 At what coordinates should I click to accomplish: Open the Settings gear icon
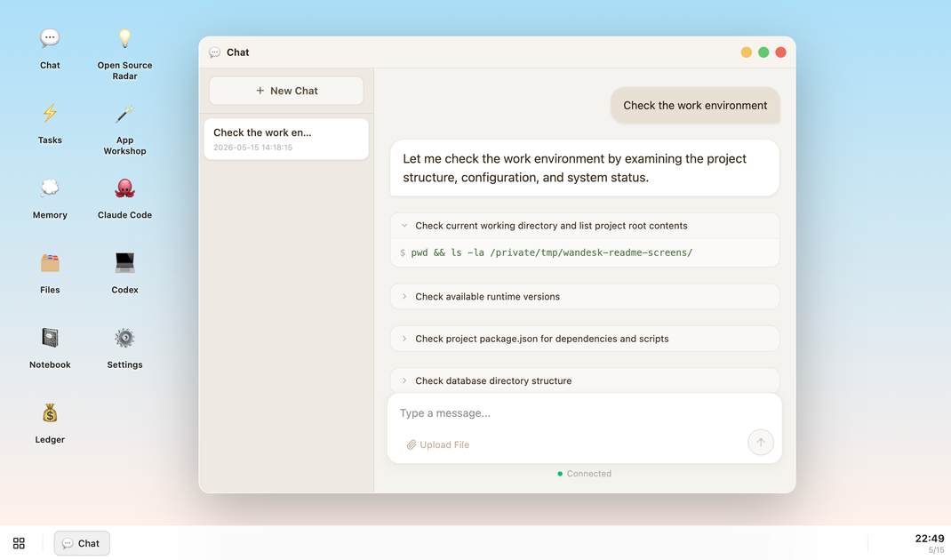[124, 338]
